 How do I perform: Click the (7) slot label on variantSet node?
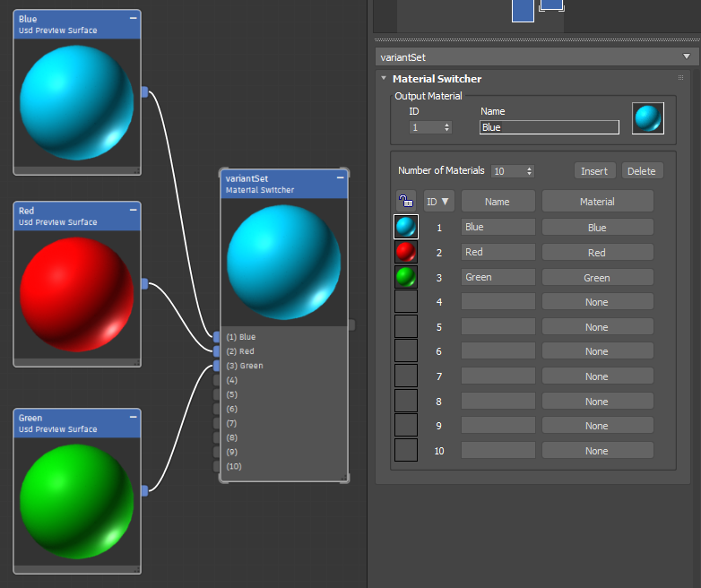[231, 423]
